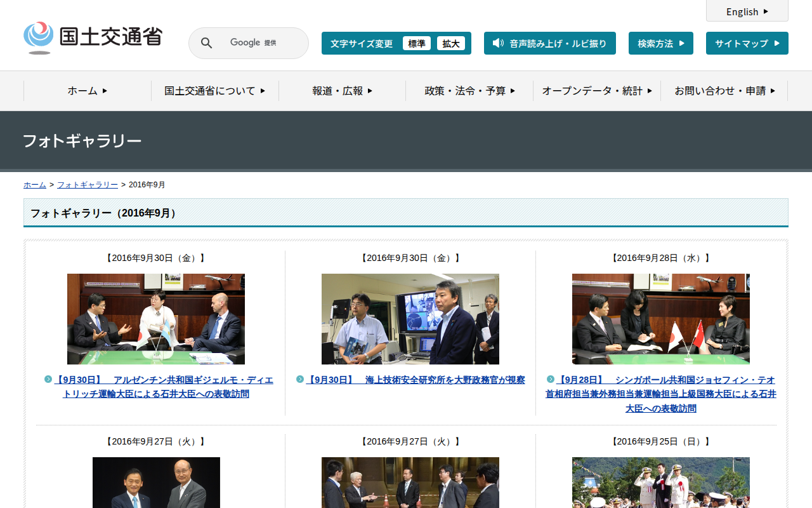Open the Argentina minister meeting photo thumbnail
This screenshot has height=508, width=812.
(x=156, y=319)
